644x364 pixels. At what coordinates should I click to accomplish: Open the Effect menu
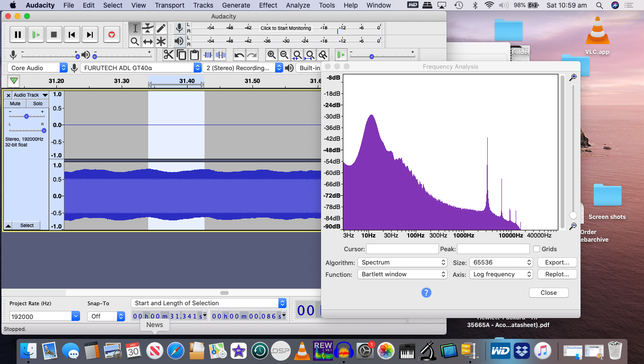[268, 5]
